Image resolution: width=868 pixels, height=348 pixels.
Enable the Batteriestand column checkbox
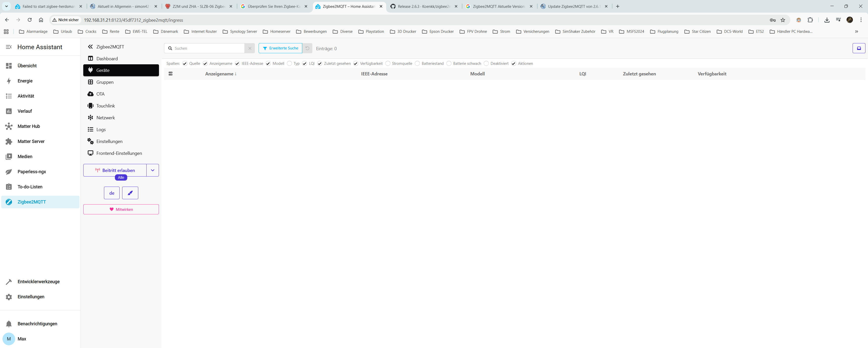click(x=417, y=63)
